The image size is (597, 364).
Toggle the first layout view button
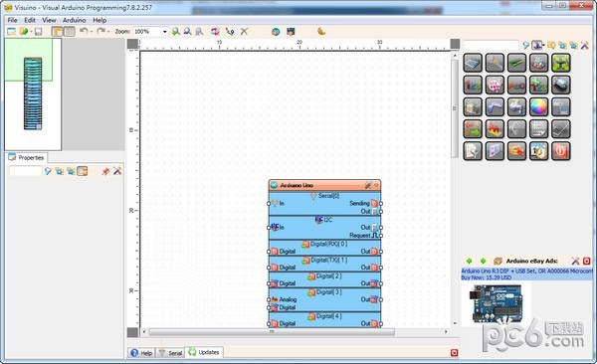[57, 32]
